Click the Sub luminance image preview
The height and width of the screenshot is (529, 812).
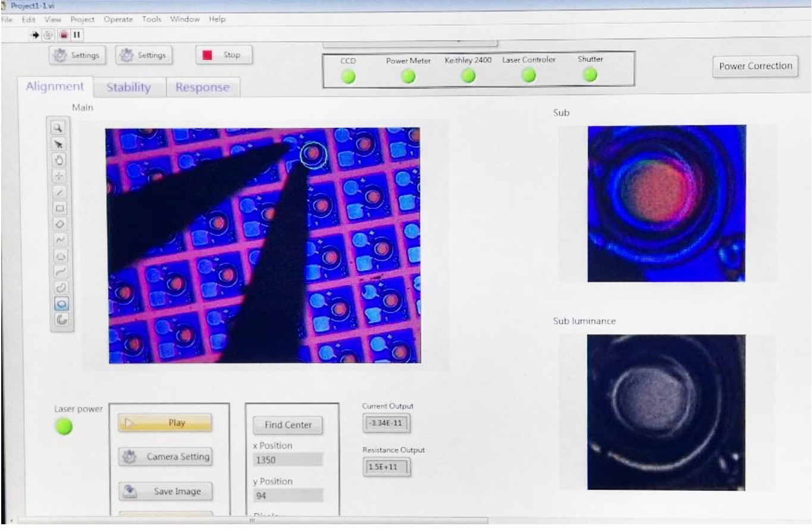click(x=666, y=412)
